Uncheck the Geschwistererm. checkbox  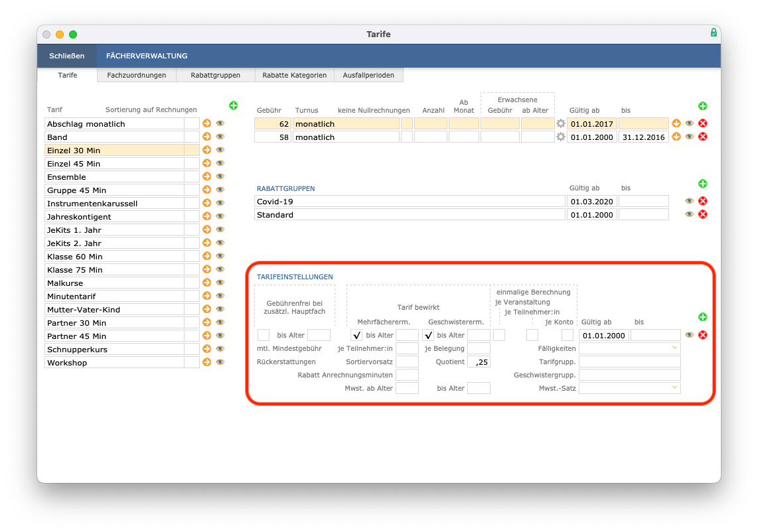click(x=428, y=335)
